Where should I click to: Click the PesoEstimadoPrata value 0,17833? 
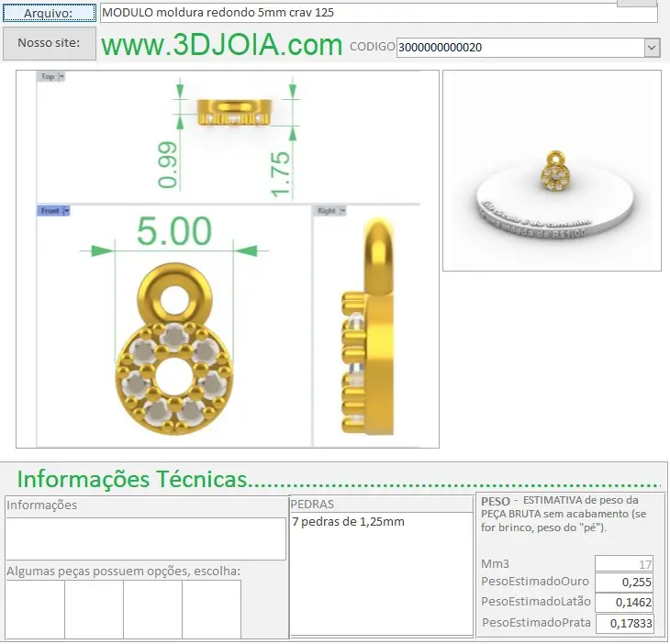(x=624, y=624)
